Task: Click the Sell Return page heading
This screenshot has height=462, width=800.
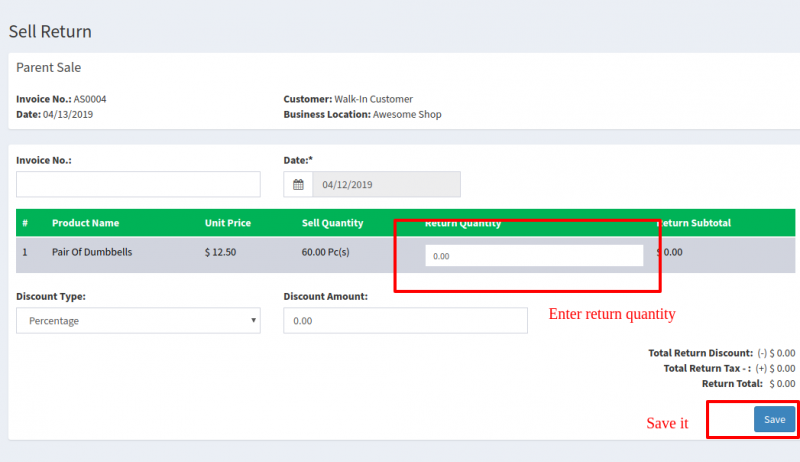Action: pos(50,31)
